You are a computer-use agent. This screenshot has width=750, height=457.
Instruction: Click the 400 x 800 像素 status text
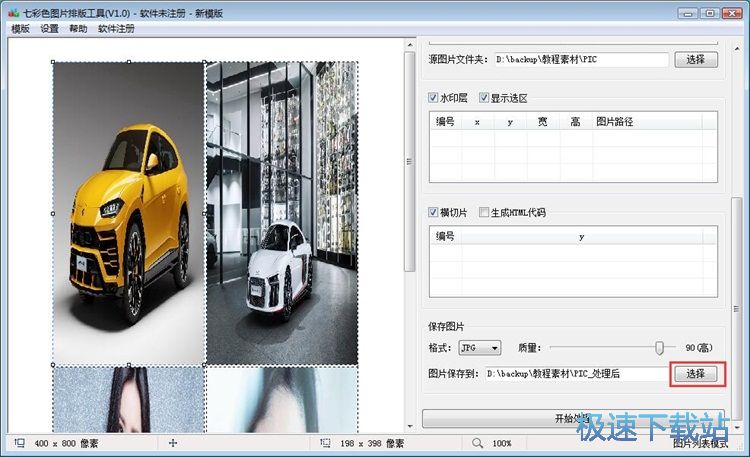(x=66, y=444)
